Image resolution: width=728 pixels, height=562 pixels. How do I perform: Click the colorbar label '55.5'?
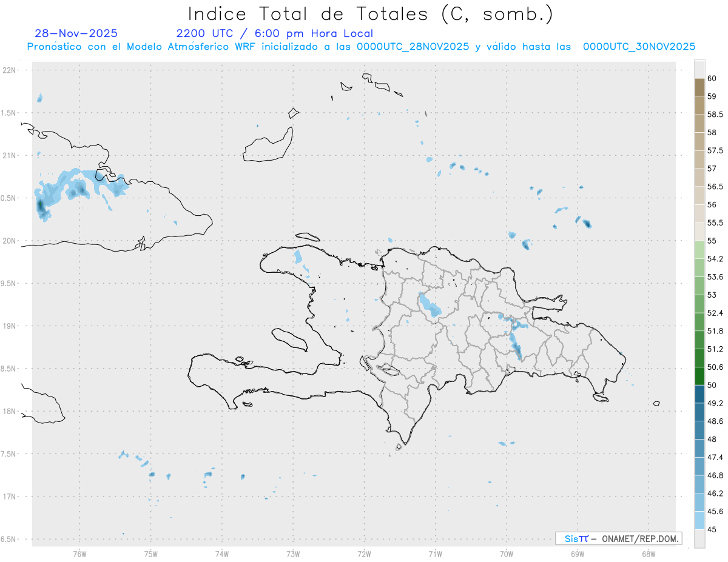[715, 222]
